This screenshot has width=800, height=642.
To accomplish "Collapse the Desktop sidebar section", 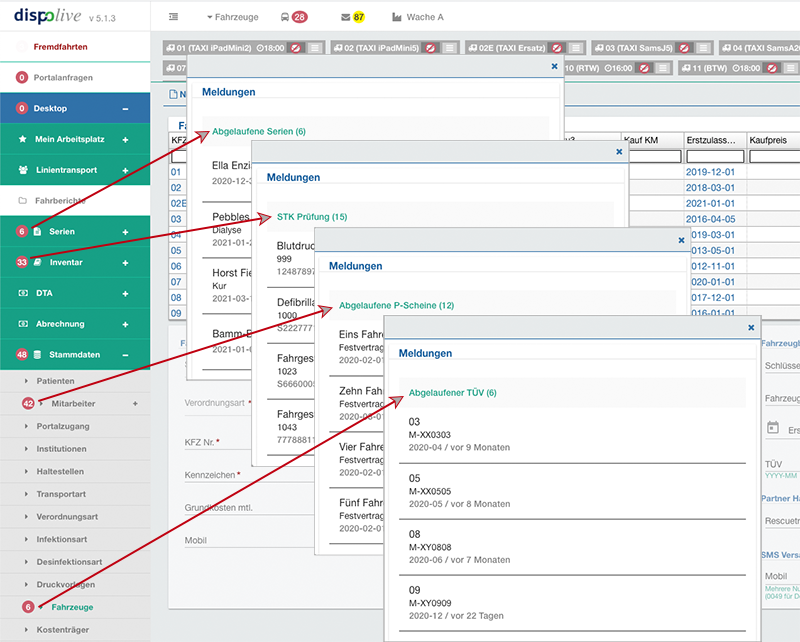I will point(125,108).
